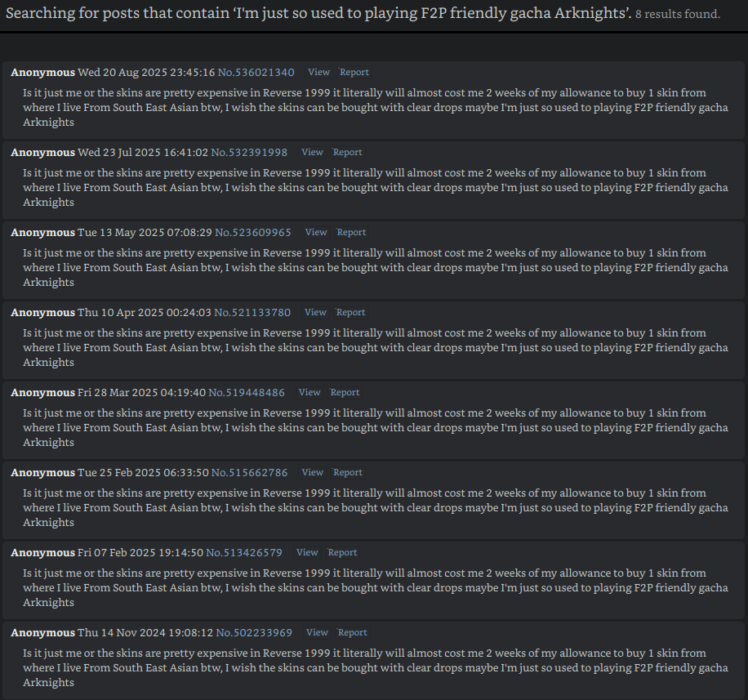The image size is (748, 700).
Task: Open View for post No.502233969
Action: pos(317,632)
